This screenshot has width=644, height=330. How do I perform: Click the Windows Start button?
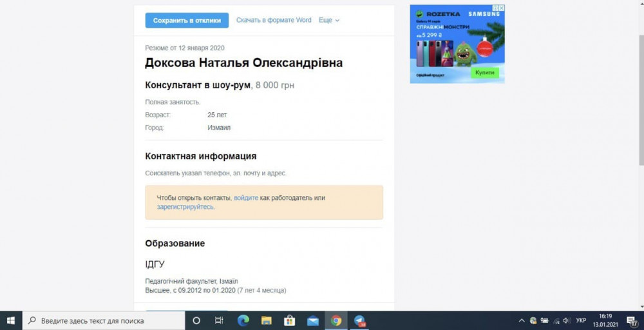[x=11, y=320]
